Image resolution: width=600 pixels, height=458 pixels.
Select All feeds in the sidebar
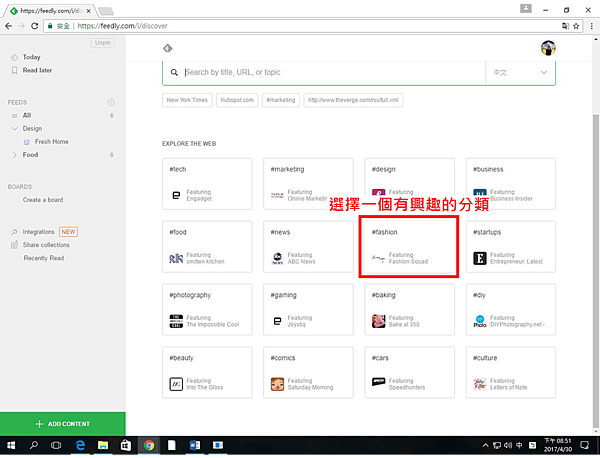click(x=27, y=116)
